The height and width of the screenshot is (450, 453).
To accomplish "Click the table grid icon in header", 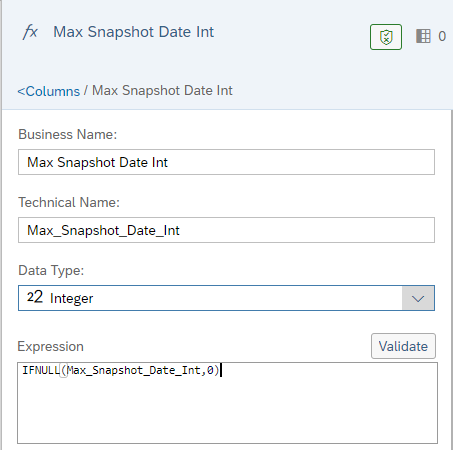I will 423,36.
